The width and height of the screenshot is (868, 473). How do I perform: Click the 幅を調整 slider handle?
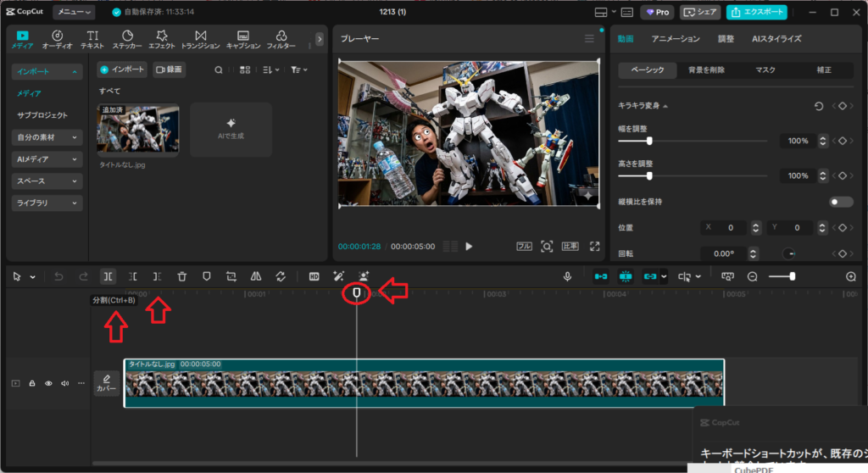pos(649,141)
